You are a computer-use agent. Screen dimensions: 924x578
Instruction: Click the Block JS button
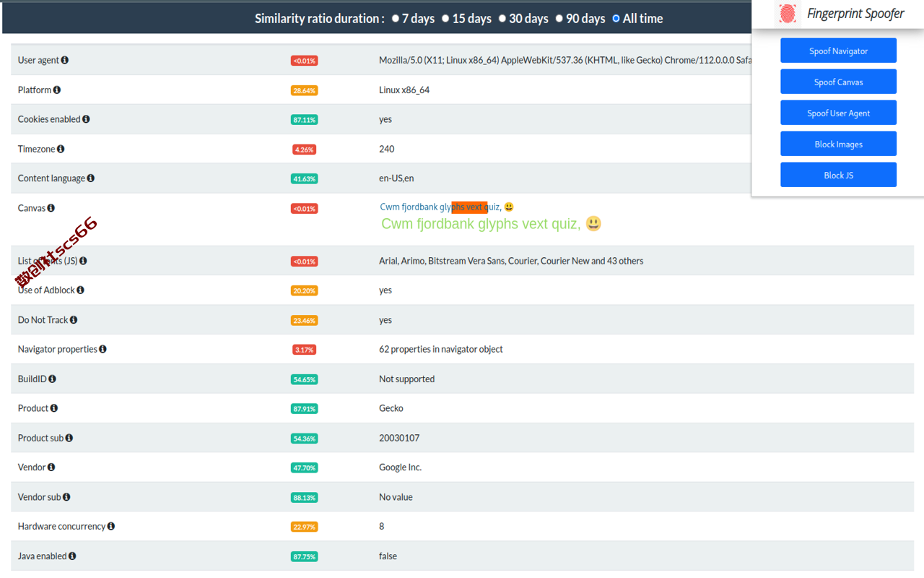[838, 175]
